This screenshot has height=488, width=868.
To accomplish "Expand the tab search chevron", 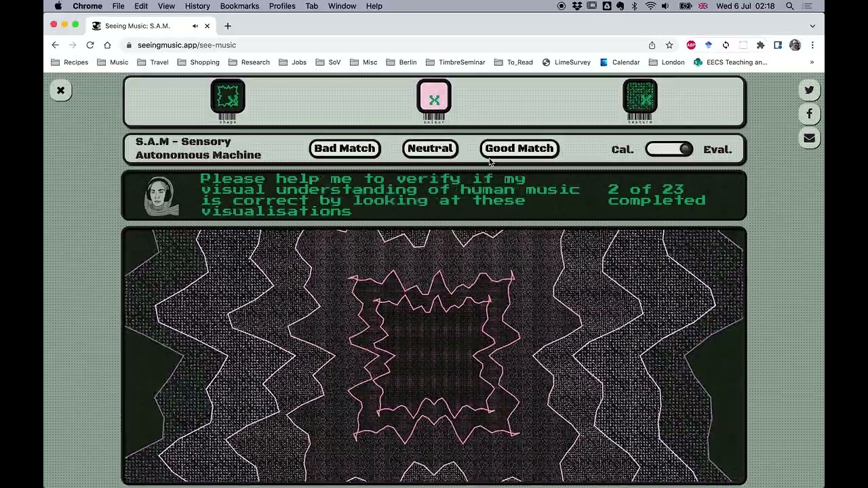I will [x=812, y=26].
